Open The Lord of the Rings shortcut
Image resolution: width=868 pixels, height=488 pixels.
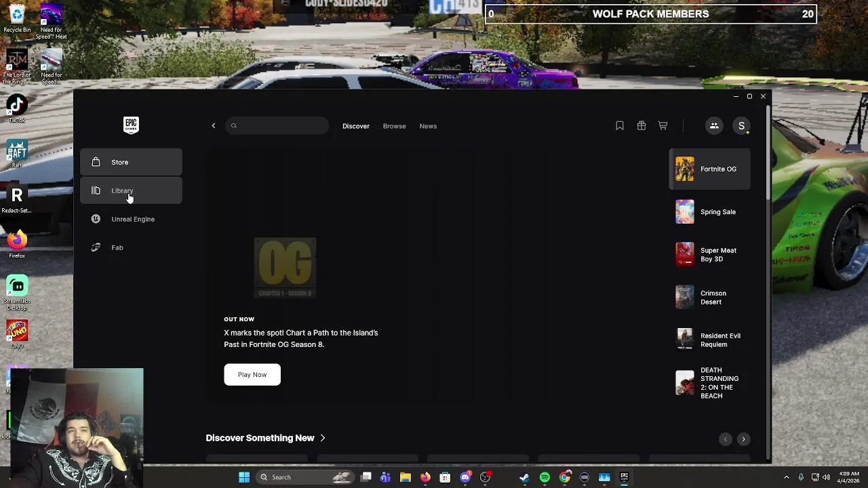coord(17,66)
